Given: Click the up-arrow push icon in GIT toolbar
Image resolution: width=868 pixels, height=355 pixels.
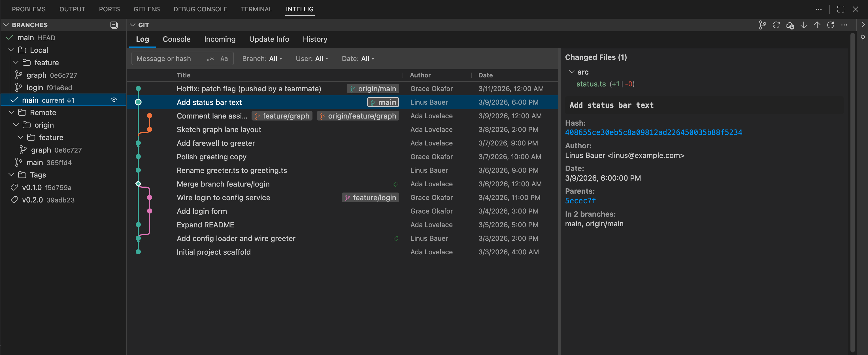Looking at the screenshot, I should coord(817,25).
